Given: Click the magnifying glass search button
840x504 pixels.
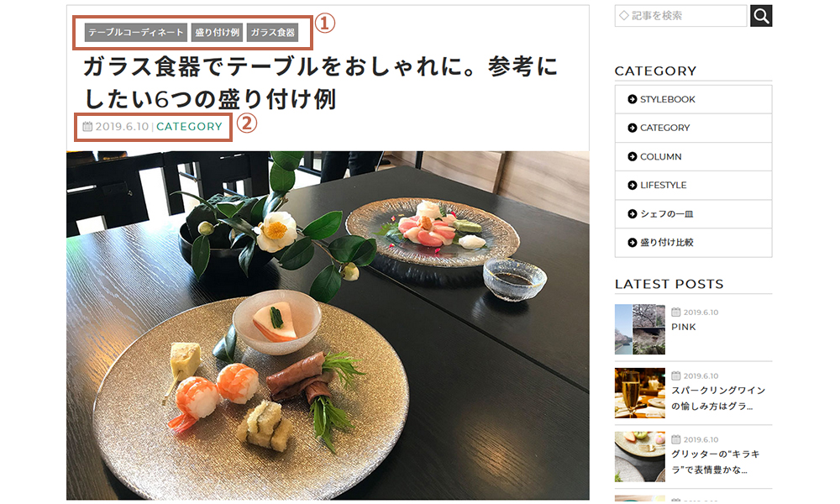Looking at the screenshot, I should pos(761,15).
